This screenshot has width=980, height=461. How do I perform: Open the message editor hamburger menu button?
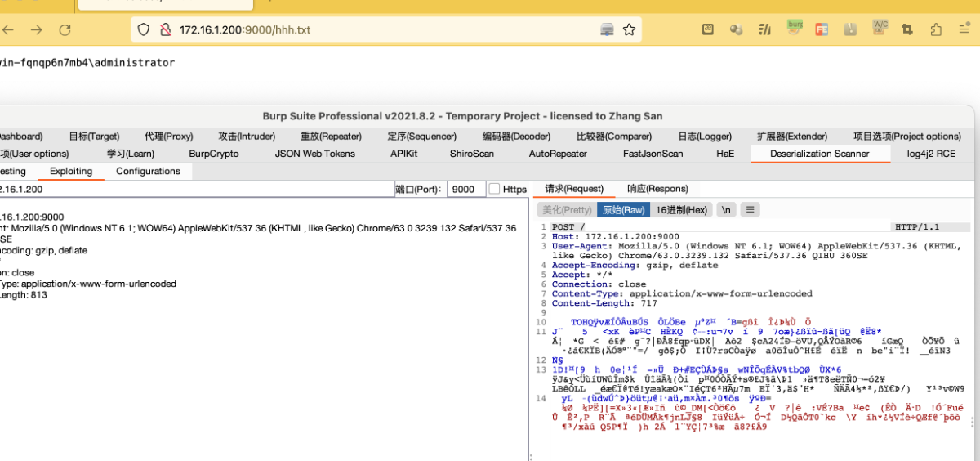pyautogui.click(x=750, y=210)
